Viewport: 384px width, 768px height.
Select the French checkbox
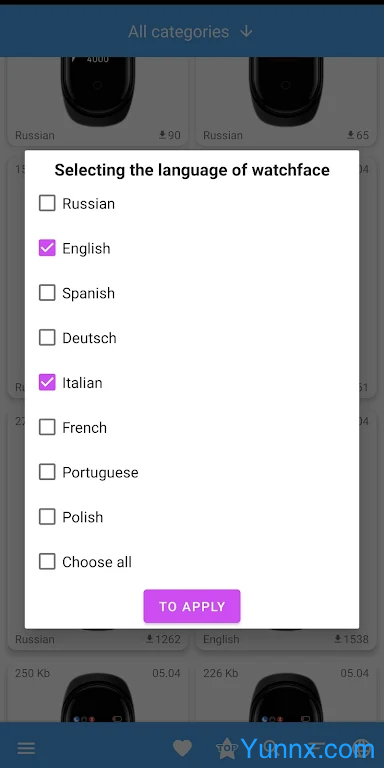[x=47, y=428]
